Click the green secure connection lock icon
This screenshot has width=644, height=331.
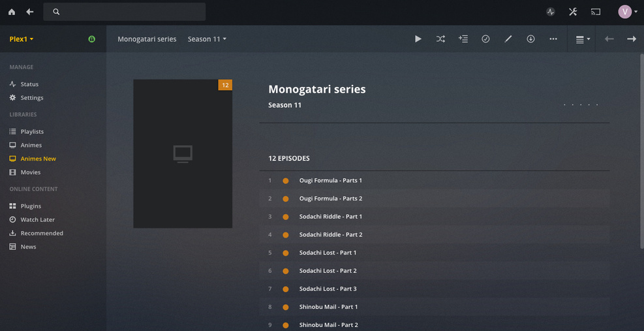click(91, 39)
